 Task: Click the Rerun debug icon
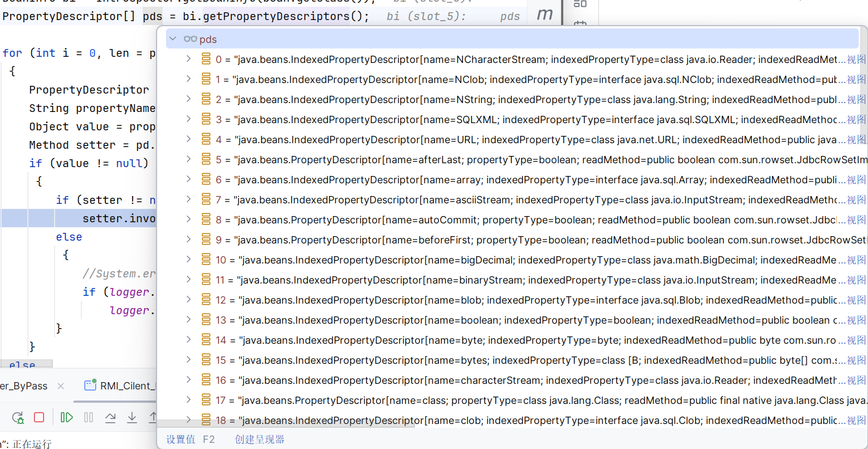pyautogui.click(x=18, y=417)
